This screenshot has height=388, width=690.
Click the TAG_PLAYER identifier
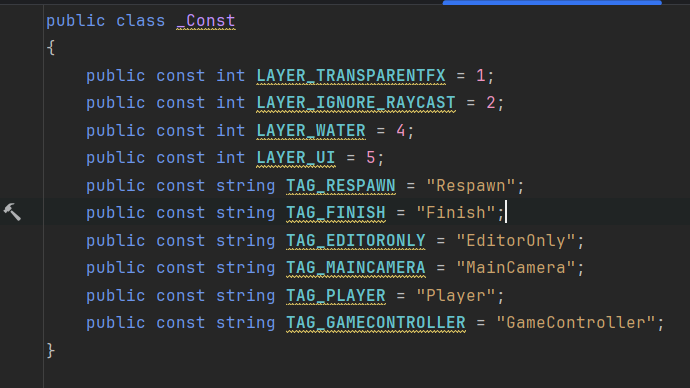(336, 296)
